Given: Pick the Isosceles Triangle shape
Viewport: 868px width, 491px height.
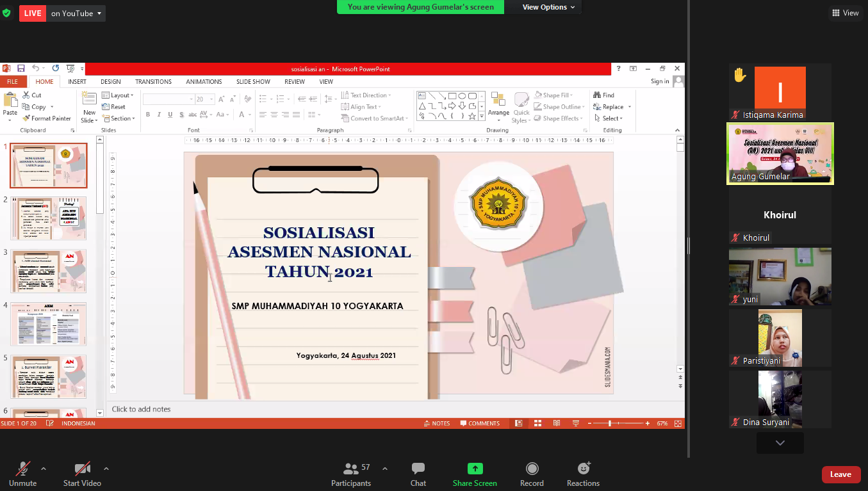Looking at the screenshot, I should (x=422, y=106).
